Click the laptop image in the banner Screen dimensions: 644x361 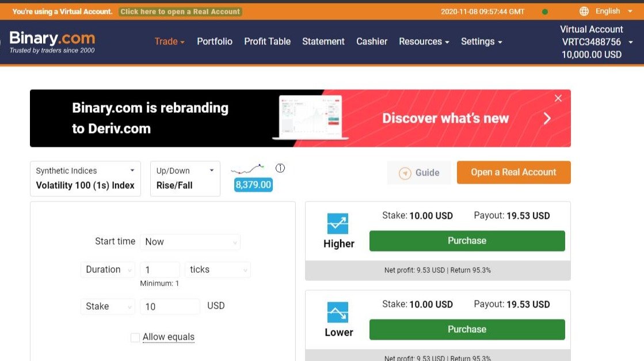(x=311, y=117)
